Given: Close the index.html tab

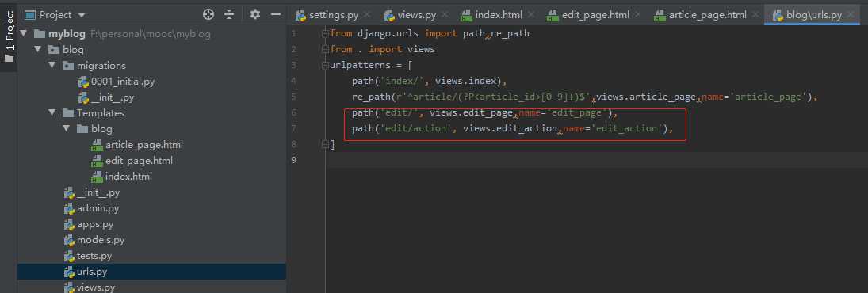Looking at the screenshot, I should [x=531, y=15].
